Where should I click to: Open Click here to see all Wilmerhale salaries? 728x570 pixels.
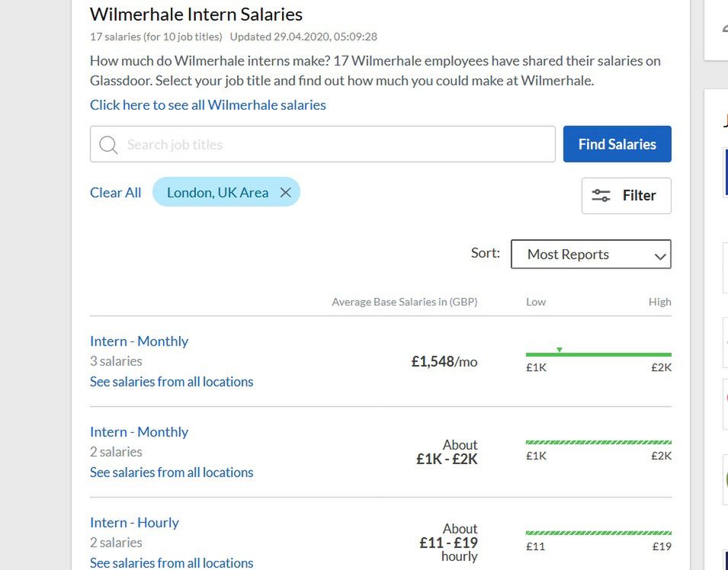point(208,105)
